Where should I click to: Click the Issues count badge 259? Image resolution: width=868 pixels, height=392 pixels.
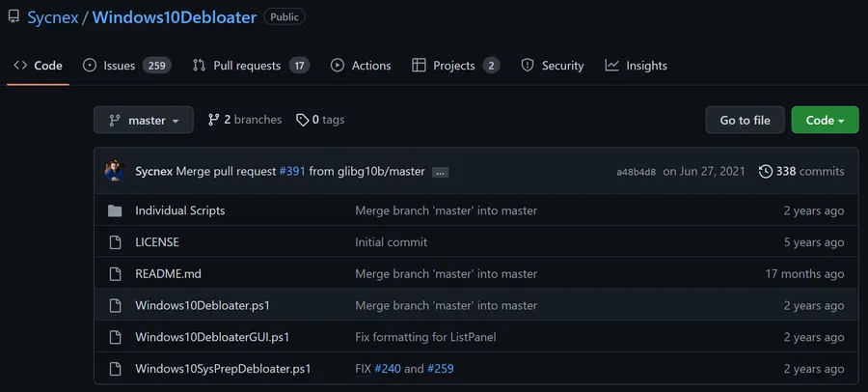pos(156,66)
